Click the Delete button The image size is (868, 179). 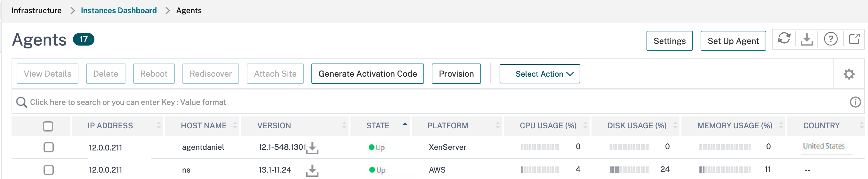pyautogui.click(x=106, y=74)
